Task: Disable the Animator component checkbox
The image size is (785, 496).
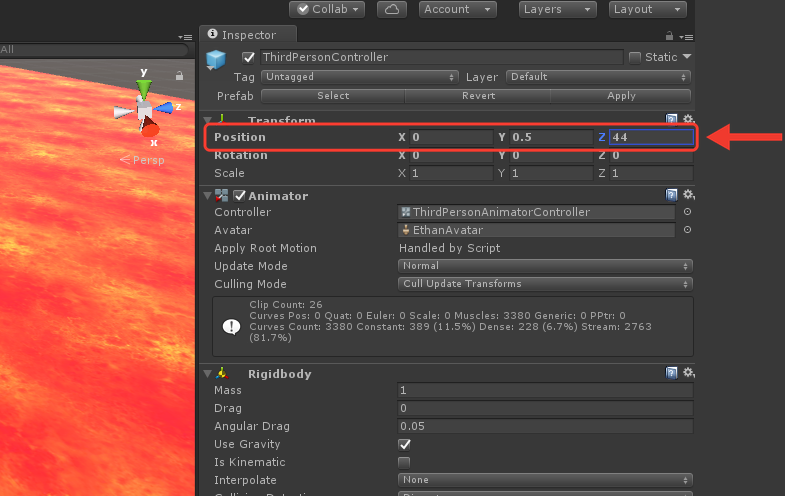Action: tap(239, 196)
